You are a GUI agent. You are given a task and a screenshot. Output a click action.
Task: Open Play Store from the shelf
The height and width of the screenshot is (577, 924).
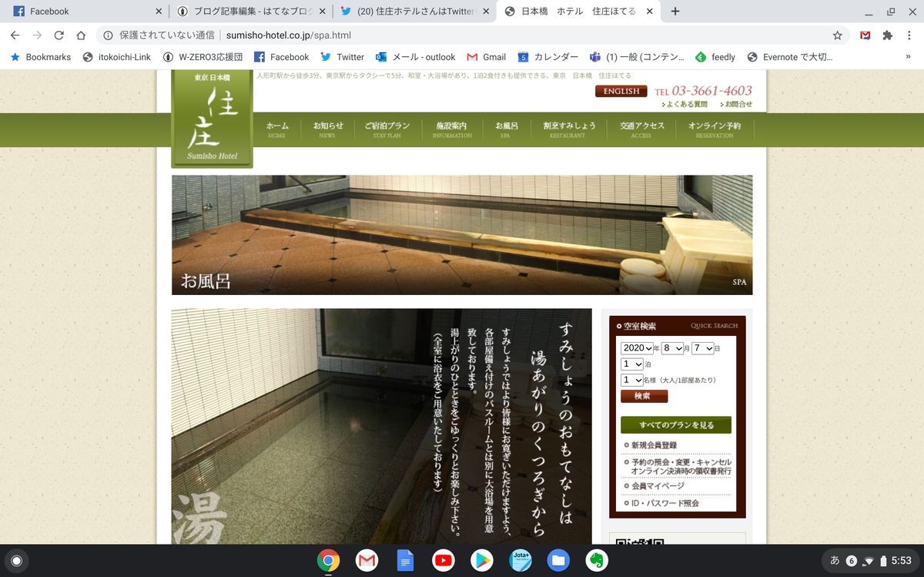(482, 561)
